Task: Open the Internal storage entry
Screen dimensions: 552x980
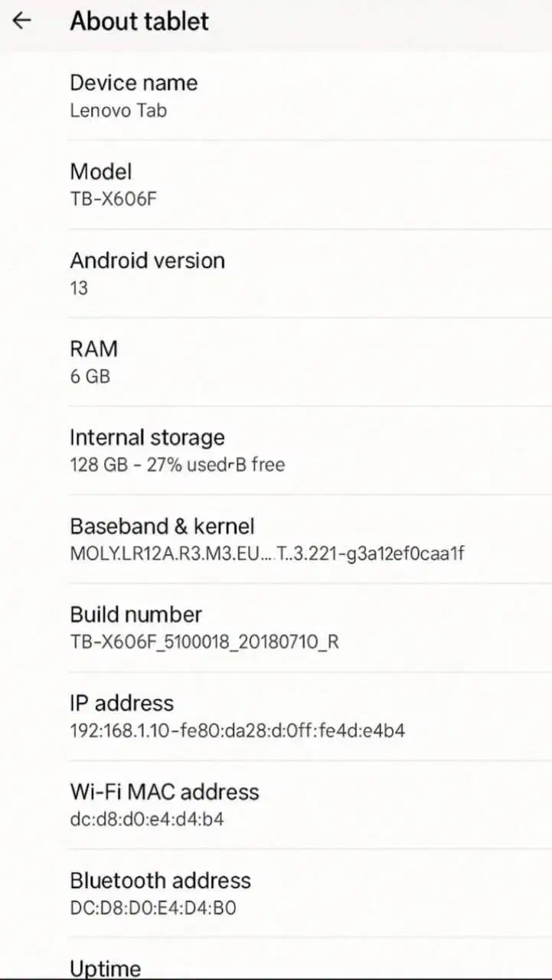Action: [148, 437]
